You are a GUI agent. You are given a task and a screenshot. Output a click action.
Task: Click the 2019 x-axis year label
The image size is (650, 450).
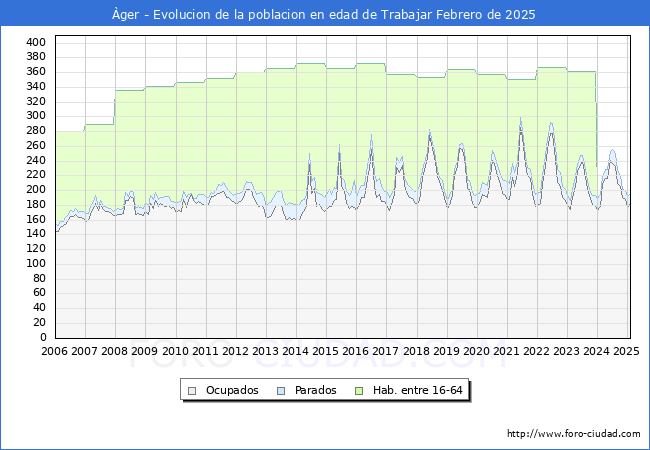pyautogui.click(x=446, y=351)
